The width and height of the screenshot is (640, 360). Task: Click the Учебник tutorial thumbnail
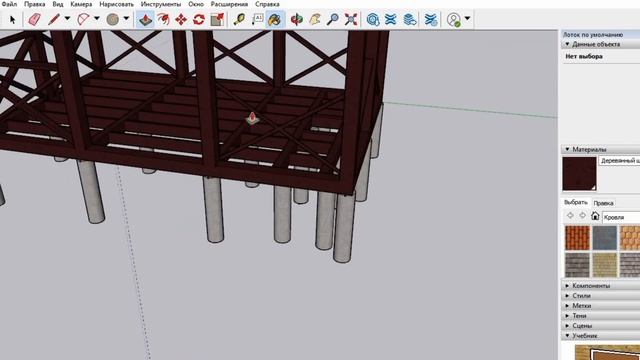point(607,352)
